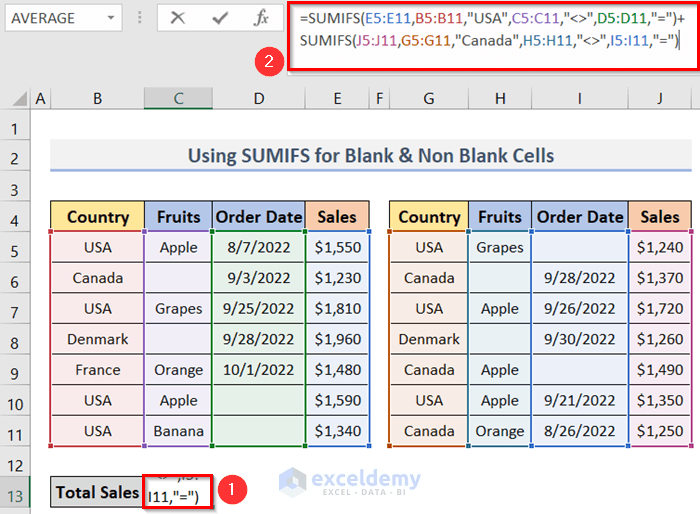Click the cell with sales $1,370
The width and height of the screenshot is (700, 514).
[x=660, y=278]
